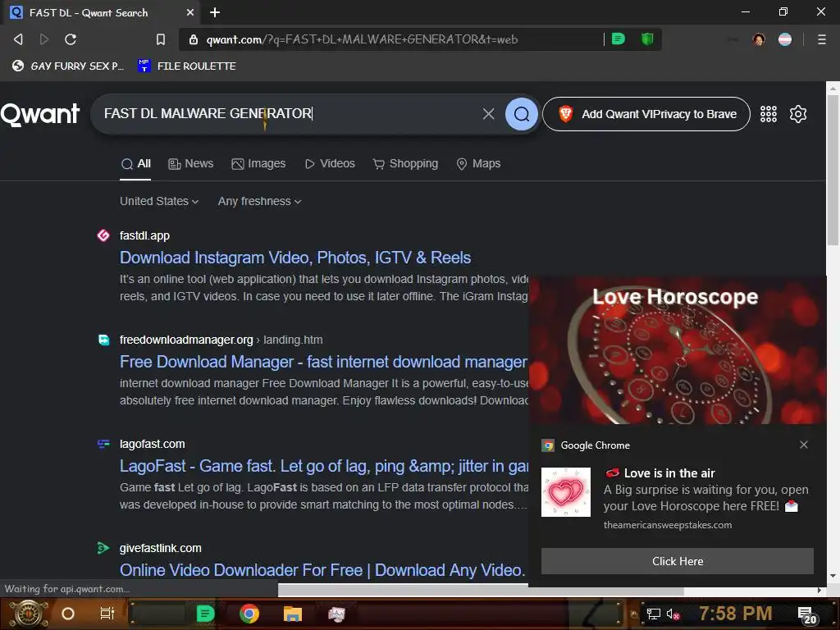Click theamericansweepstakes.com text
The width and height of the screenshot is (840, 630).
pyautogui.click(x=668, y=525)
